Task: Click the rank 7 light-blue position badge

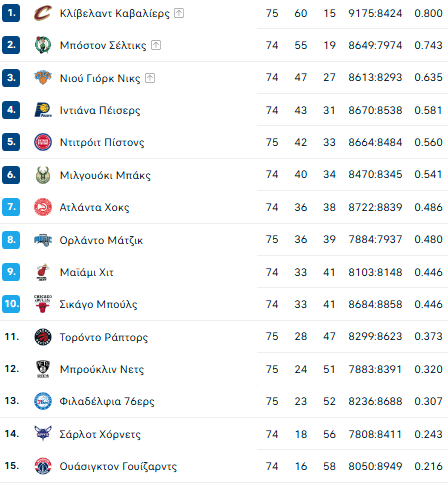Action: pos(11,207)
